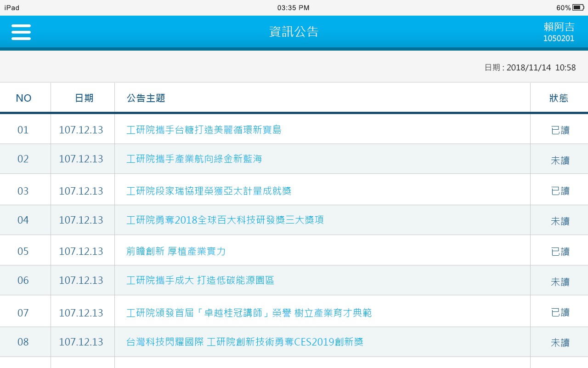The width and height of the screenshot is (588, 368).
Task: Open announcement about CES2019創新獎
Action: tap(244, 342)
